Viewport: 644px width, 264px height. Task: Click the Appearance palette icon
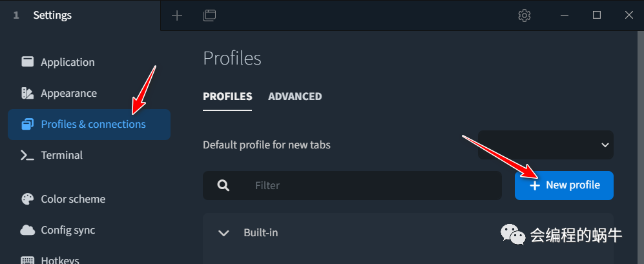tap(28, 93)
